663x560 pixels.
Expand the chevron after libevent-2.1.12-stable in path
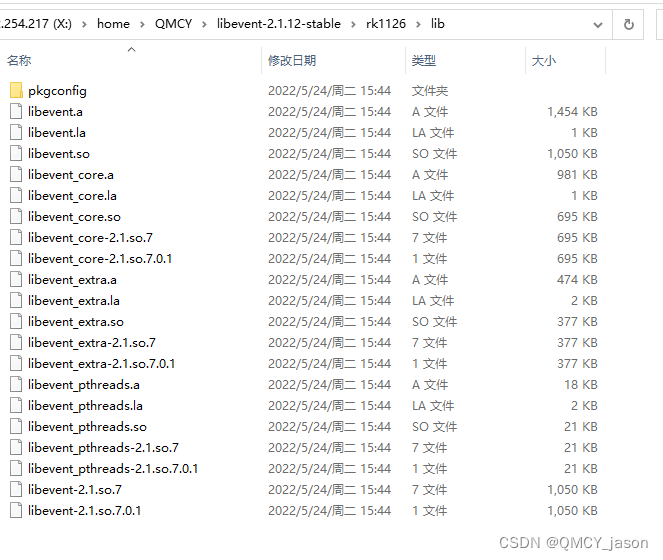click(353, 25)
